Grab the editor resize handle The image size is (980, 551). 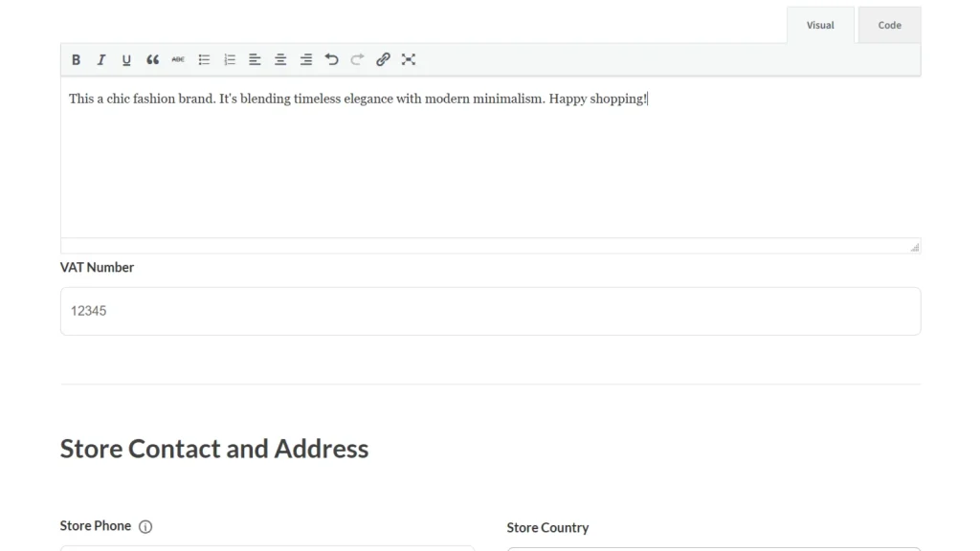click(x=915, y=247)
